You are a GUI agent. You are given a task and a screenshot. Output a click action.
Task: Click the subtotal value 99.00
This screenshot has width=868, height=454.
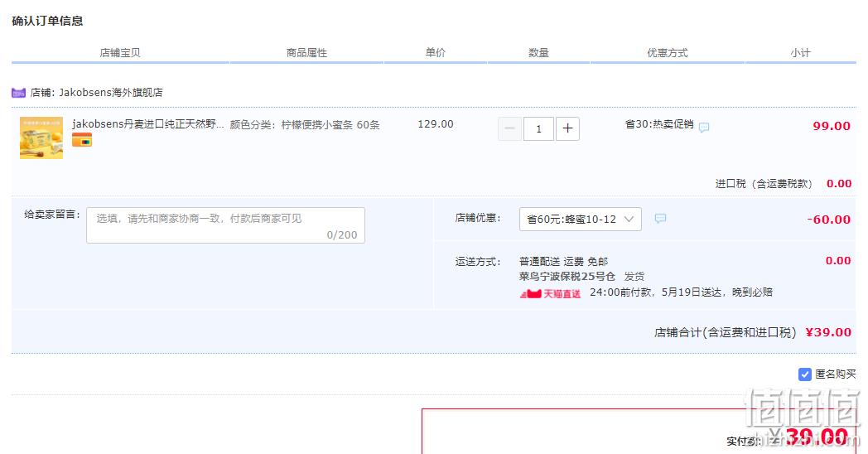pos(832,126)
